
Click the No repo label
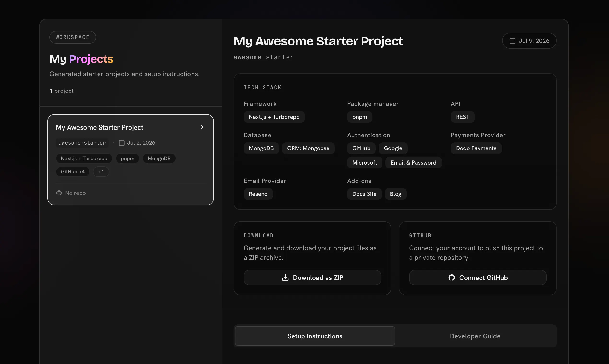point(75,193)
